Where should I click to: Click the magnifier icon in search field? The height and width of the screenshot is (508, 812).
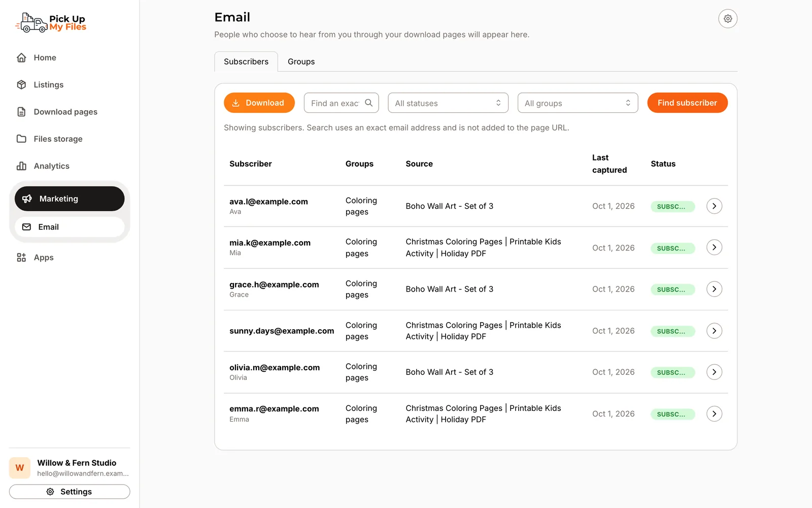pos(369,103)
